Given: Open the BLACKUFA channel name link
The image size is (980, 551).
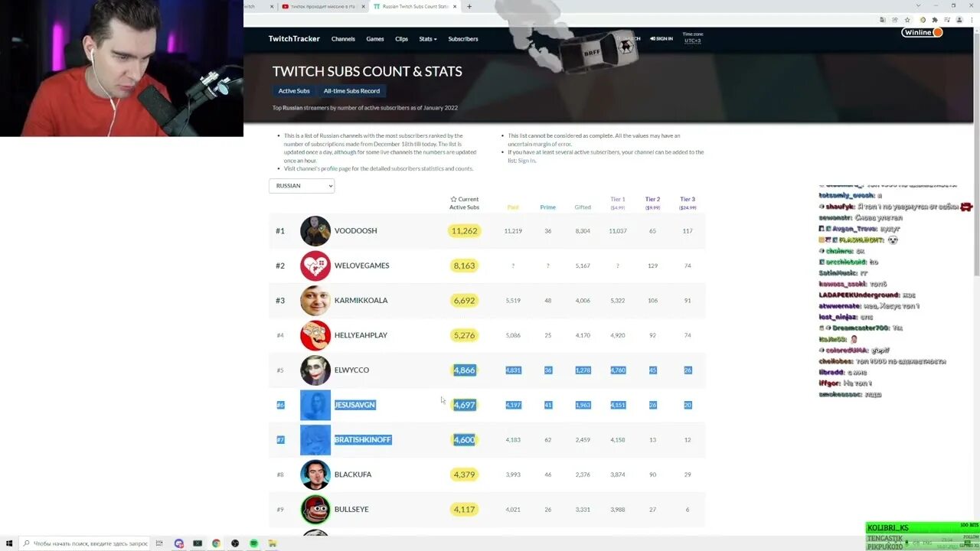Looking at the screenshot, I should click(x=353, y=474).
